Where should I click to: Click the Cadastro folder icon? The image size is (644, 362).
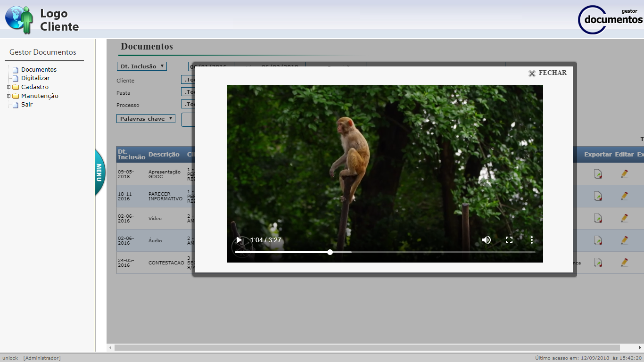[x=16, y=87]
